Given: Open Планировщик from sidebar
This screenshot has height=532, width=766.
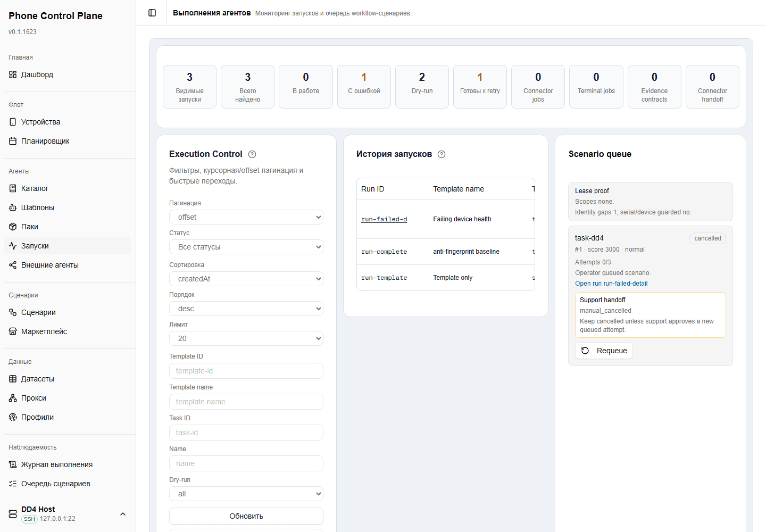Looking at the screenshot, I should pyautogui.click(x=68, y=141).
